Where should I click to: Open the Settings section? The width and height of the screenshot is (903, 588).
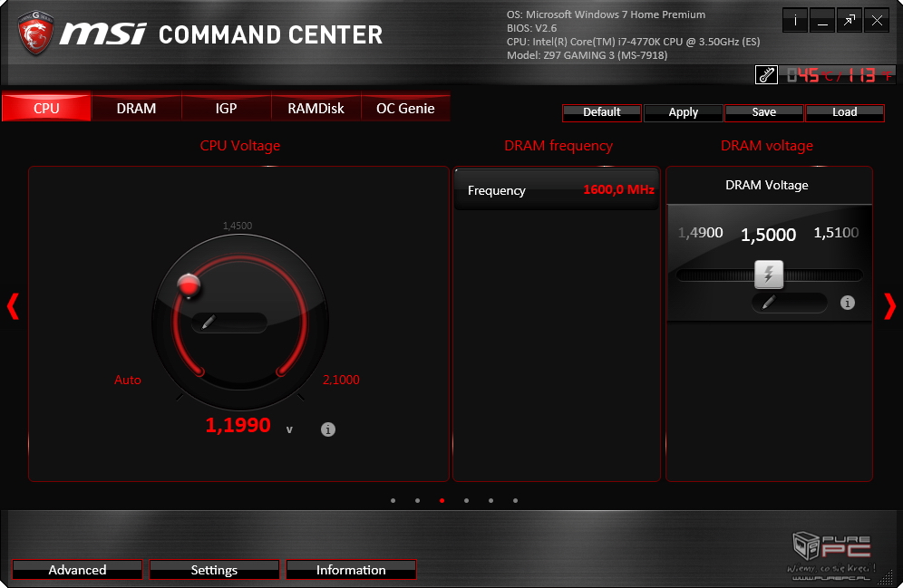[x=214, y=570]
